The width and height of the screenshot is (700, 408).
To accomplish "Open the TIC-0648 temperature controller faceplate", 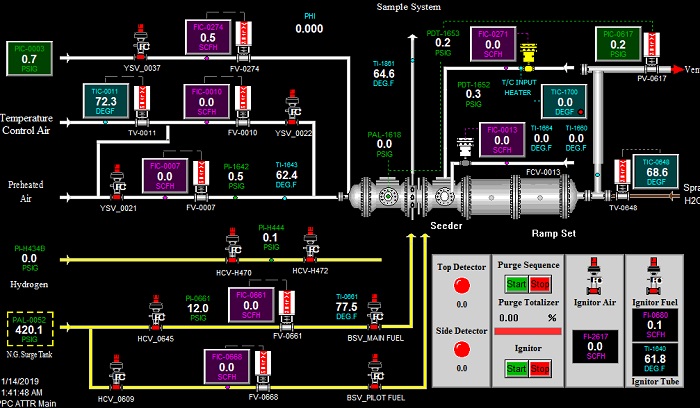I will [x=656, y=172].
